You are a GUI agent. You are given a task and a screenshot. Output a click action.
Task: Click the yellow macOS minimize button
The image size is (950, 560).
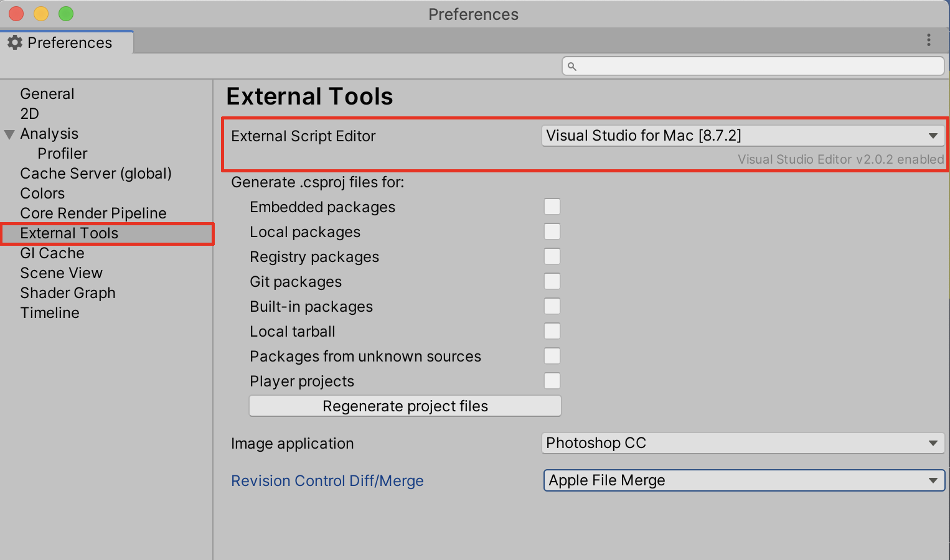(41, 14)
